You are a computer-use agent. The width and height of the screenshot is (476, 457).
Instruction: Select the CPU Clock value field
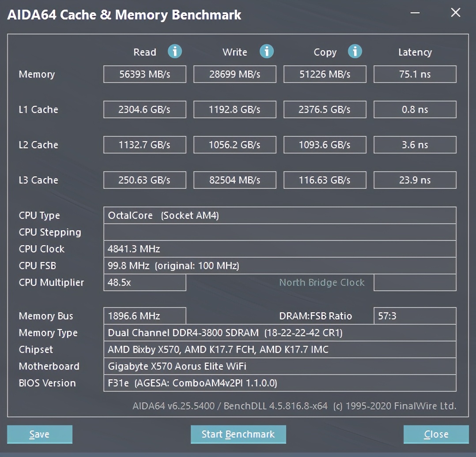(280, 249)
